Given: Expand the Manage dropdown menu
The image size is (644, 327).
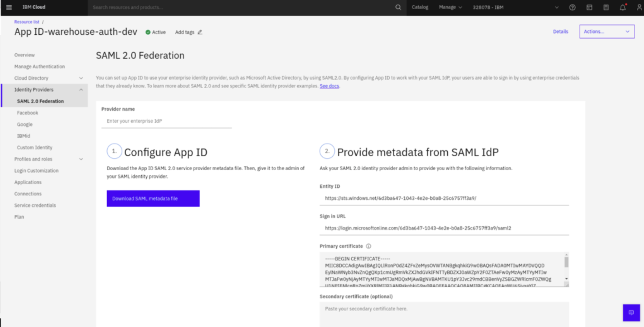Looking at the screenshot, I should click(x=450, y=7).
